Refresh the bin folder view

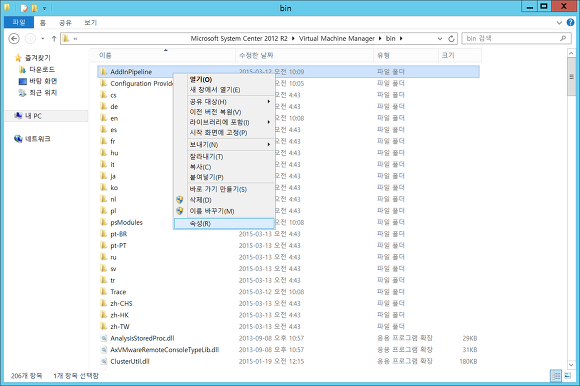point(451,38)
